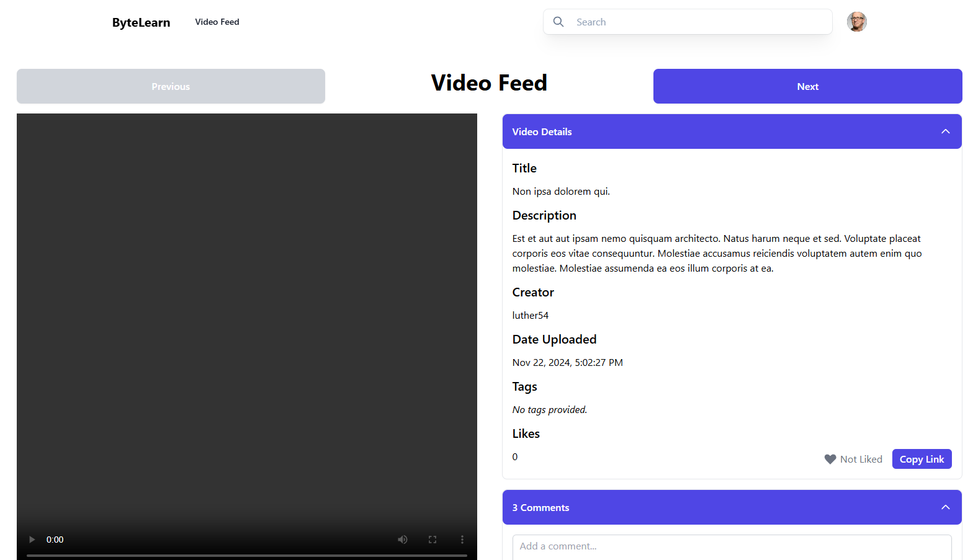Click the heart icon to like
Image resolution: width=973 pixels, height=560 pixels.
tap(830, 460)
